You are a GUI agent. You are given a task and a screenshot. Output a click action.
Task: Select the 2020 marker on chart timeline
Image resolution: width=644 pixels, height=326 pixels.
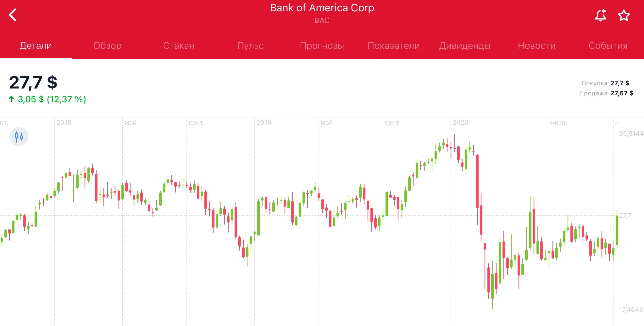pyautogui.click(x=461, y=122)
